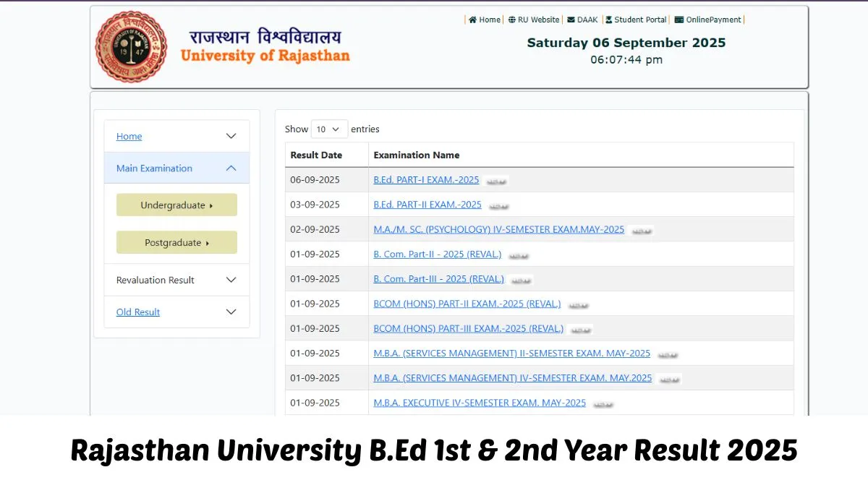Click the DAAK envelope icon
This screenshot has width=868, height=488.
(571, 20)
